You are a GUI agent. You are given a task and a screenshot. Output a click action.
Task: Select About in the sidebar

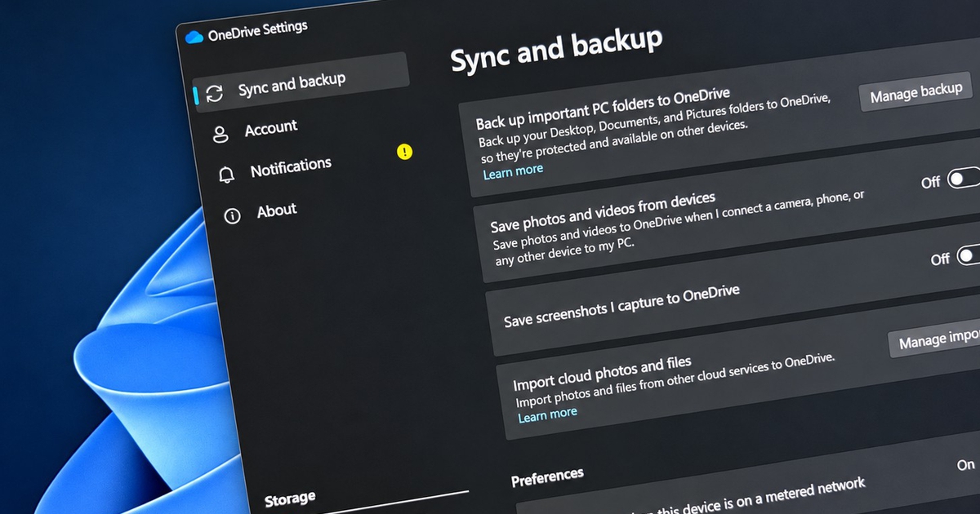[x=277, y=210]
